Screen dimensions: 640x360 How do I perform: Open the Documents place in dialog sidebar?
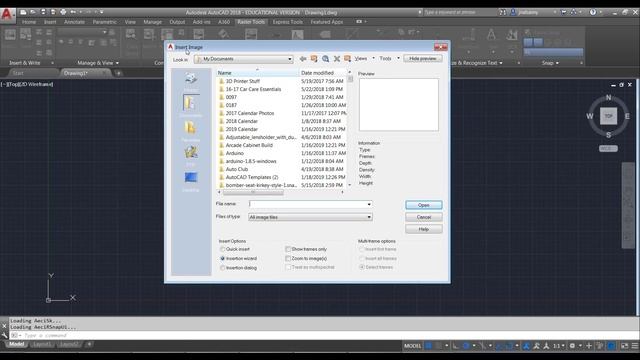point(191,105)
